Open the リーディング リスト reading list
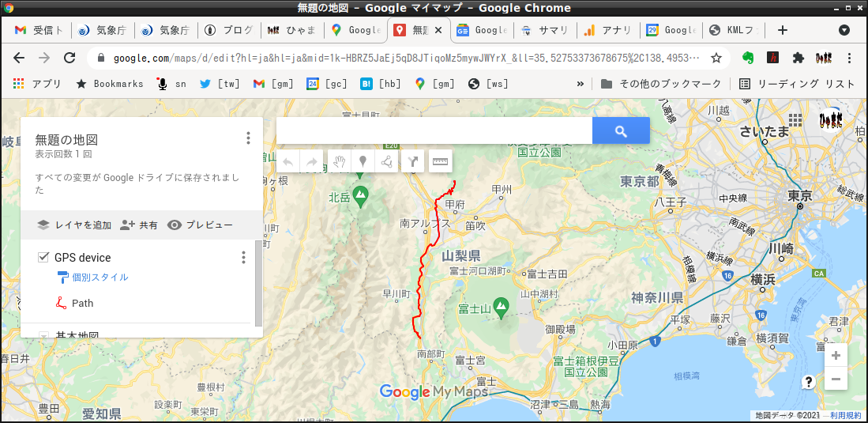Screen dimensions: 868x423 tap(797, 84)
